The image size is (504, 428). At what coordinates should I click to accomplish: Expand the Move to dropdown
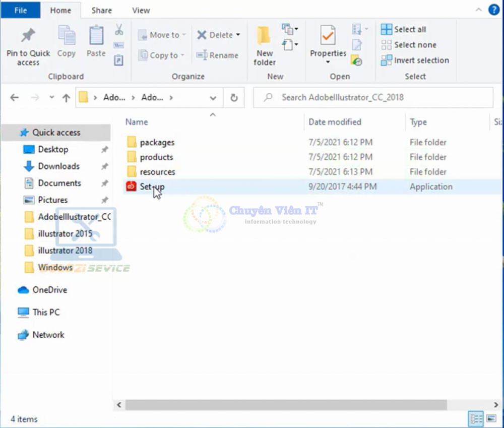coord(183,35)
